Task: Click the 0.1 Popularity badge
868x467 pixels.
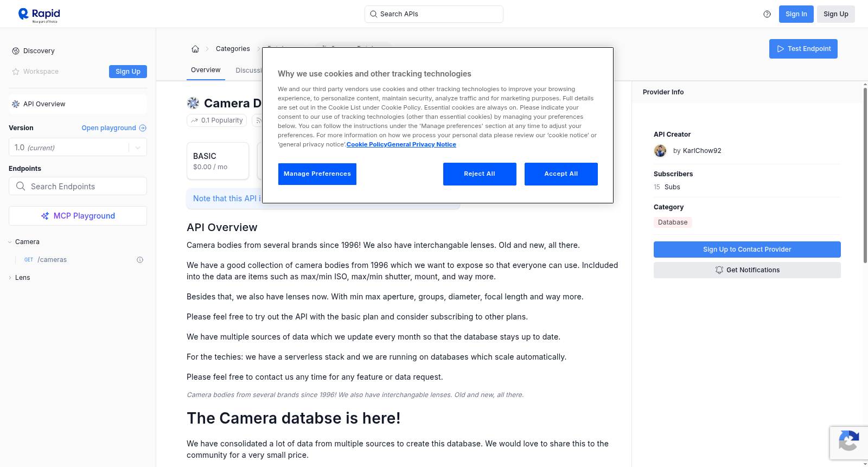Action: [217, 120]
